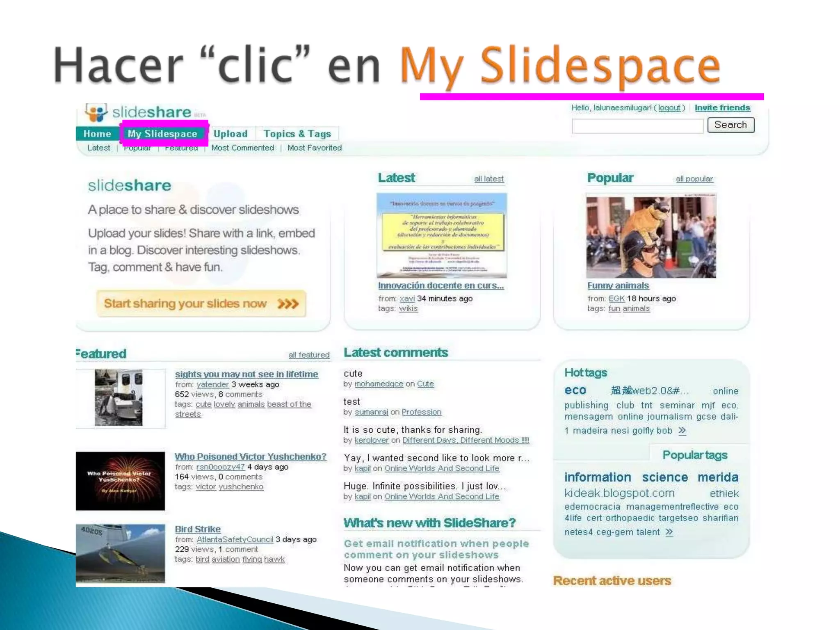This screenshot has height=630, width=840.
Task: Open the Cute slideshow comment link
Action: click(425, 384)
